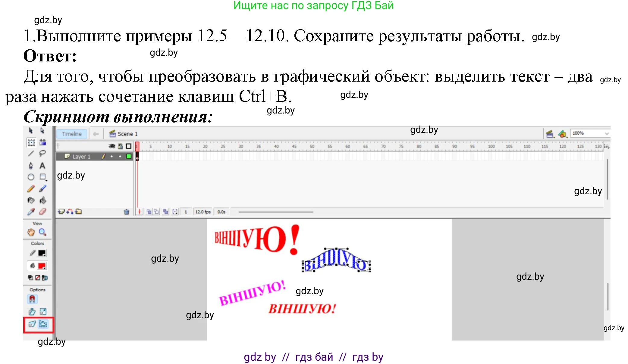
Task: Toggle visibility of all layers via eye icon
Action: (111, 146)
